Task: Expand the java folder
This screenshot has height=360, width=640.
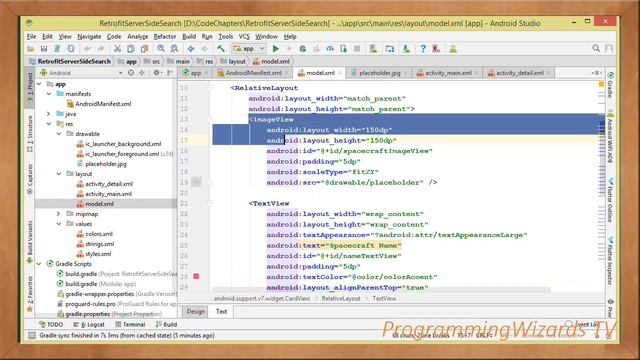Action: pyautogui.click(x=49, y=114)
